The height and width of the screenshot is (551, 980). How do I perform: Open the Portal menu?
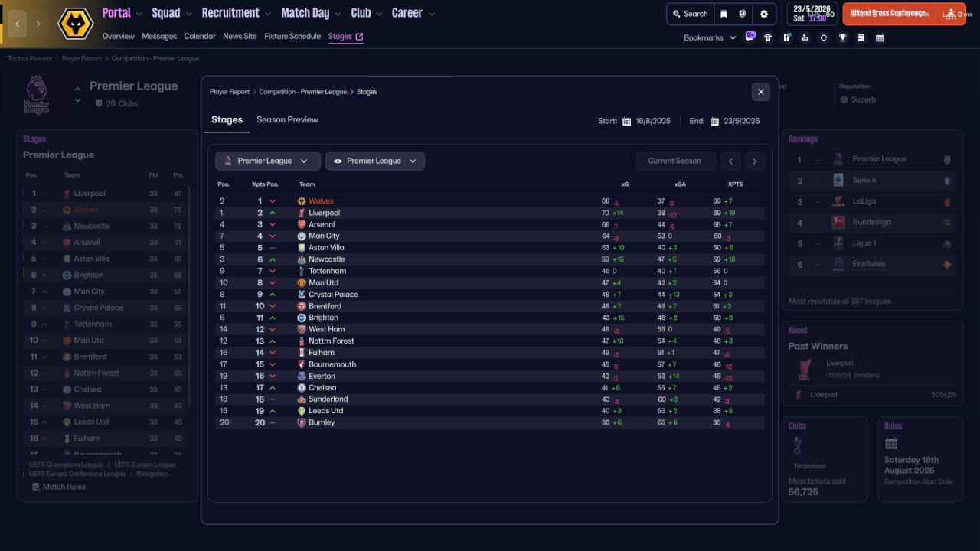[x=117, y=13]
